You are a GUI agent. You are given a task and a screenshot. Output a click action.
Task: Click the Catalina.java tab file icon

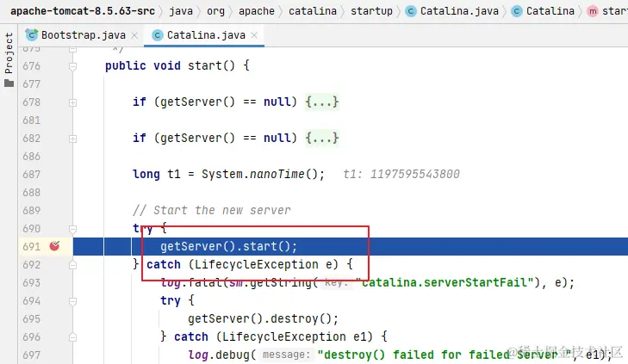click(158, 35)
